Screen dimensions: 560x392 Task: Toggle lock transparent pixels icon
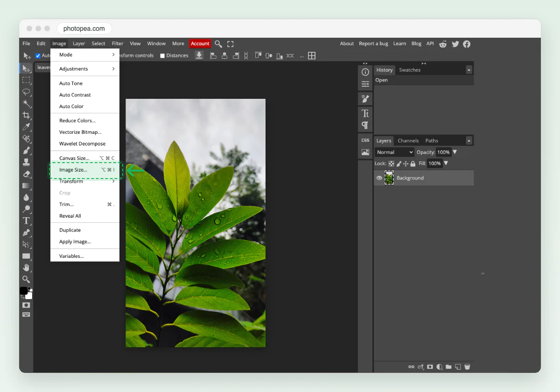click(392, 164)
